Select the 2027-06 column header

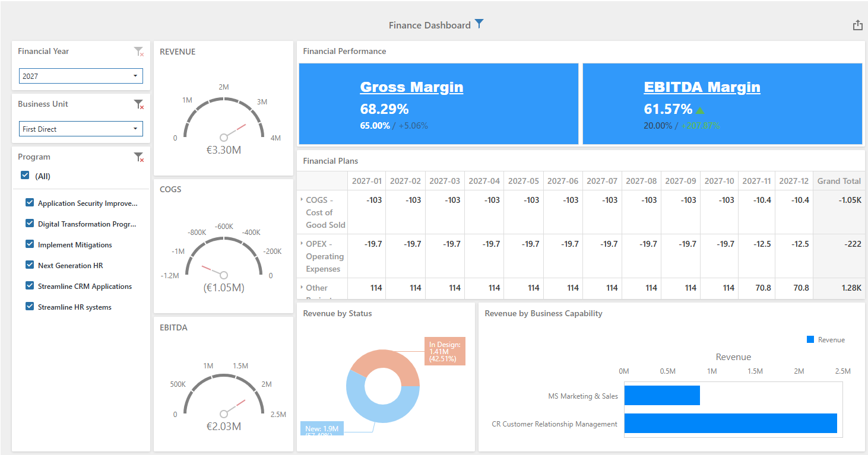[563, 181]
